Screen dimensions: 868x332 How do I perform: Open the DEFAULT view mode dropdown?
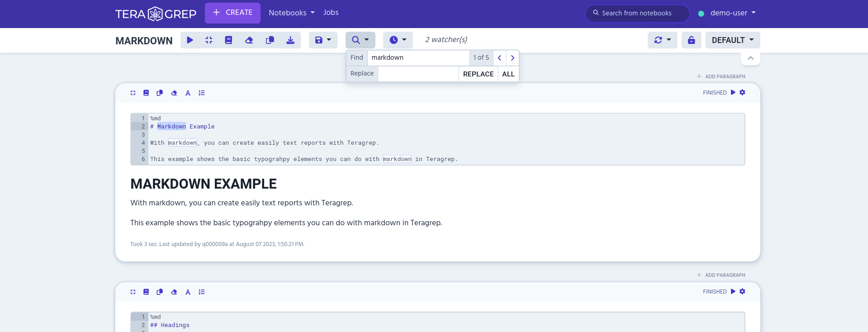click(x=733, y=40)
